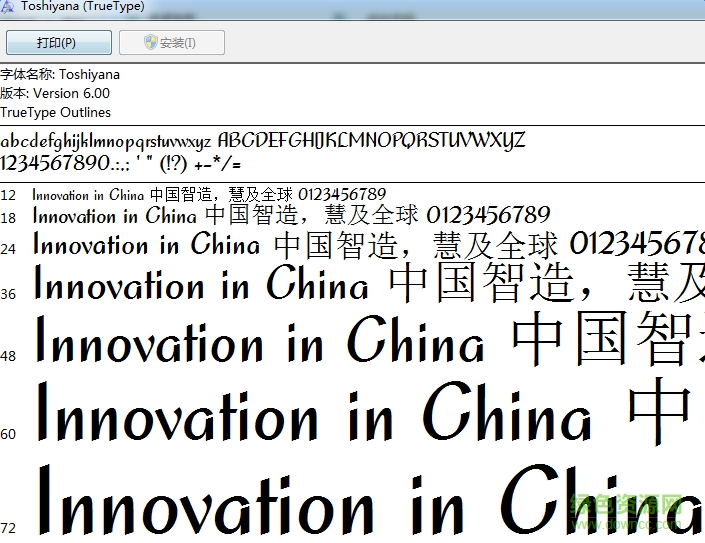Viewport: 705px width, 543px height.
Task: Click the size label 12
Action: pyautogui.click(x=8, y=196)
